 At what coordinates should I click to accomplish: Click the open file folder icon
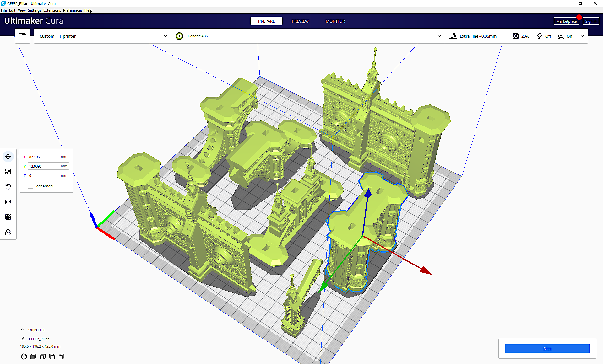pos(23,36)
